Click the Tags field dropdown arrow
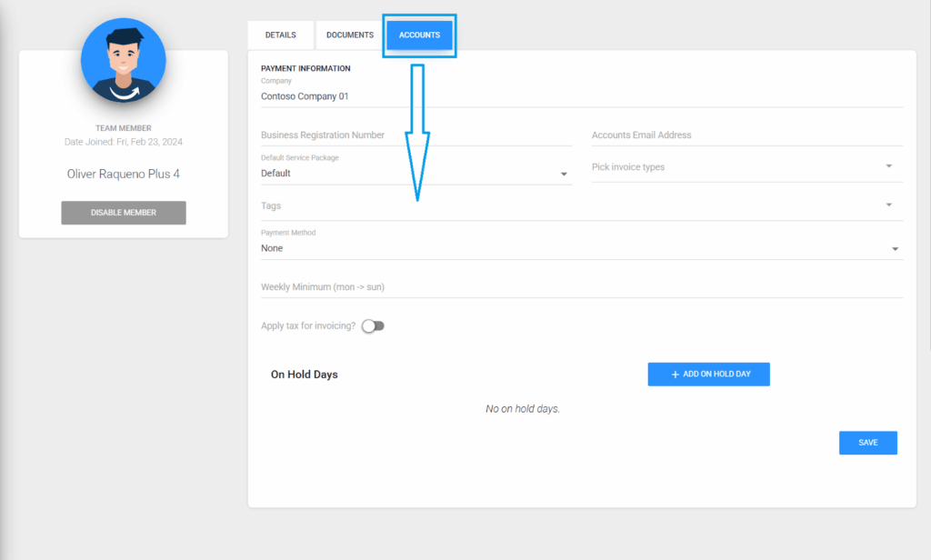 [888, 205]
